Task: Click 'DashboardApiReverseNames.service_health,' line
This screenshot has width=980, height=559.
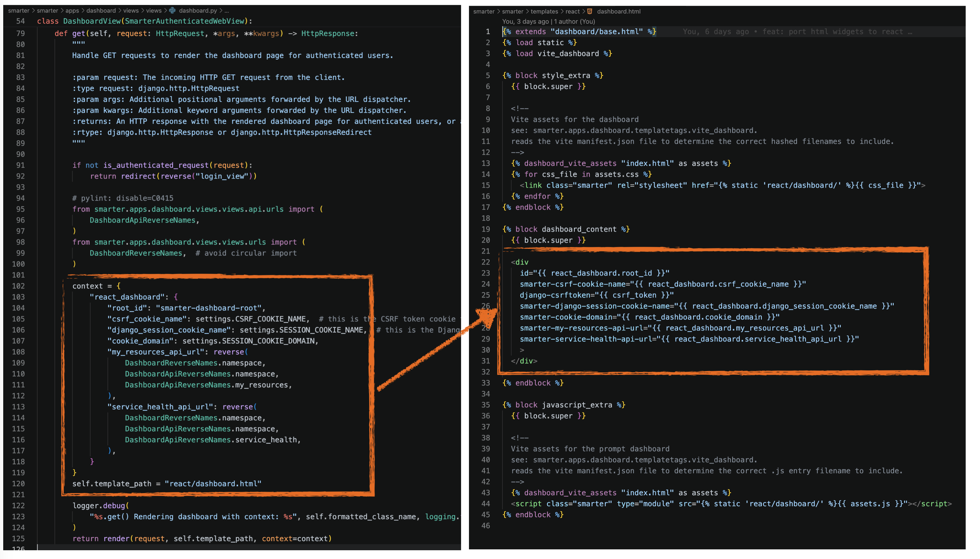Action: click(x=213, y=440)
